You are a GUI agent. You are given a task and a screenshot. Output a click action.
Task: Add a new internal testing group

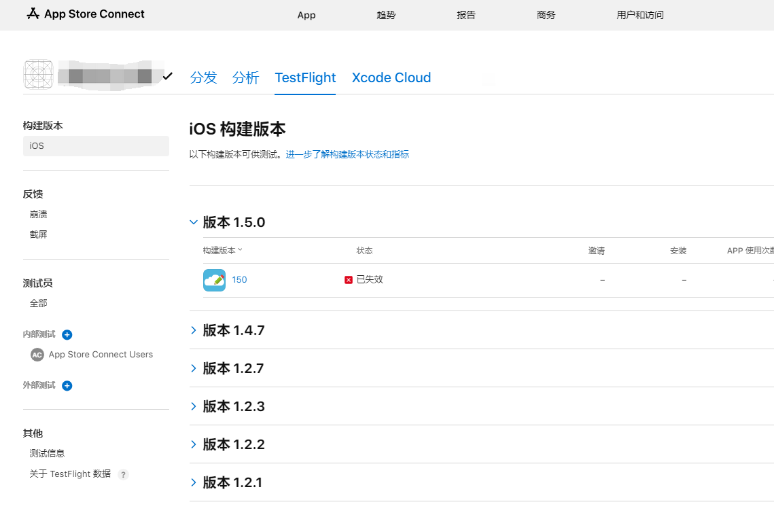[x=67, y=334]
